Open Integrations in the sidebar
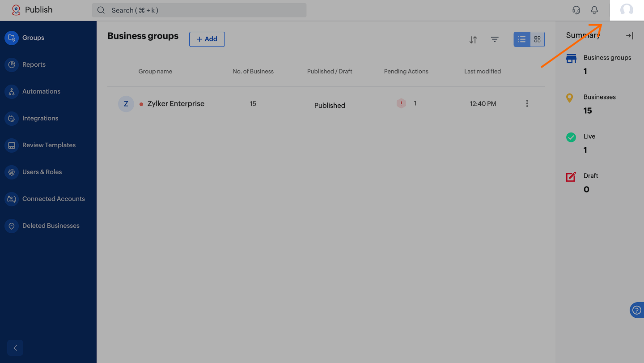Image resolution: width=644 pixels, height=363 pixels. (x=48, y=118)
